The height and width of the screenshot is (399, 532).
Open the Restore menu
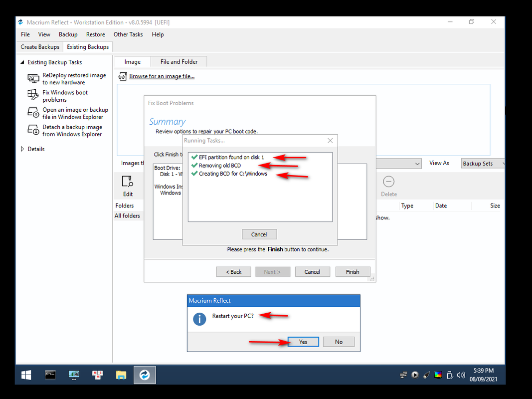tap(95, 34)
